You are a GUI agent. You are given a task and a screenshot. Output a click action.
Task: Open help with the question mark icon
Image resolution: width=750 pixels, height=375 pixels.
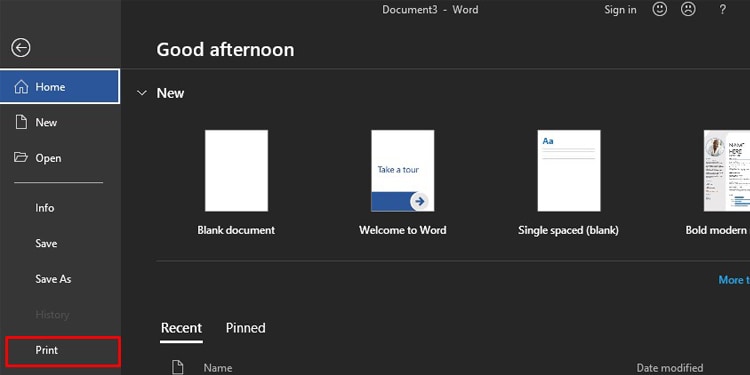(x=723, y=10)
